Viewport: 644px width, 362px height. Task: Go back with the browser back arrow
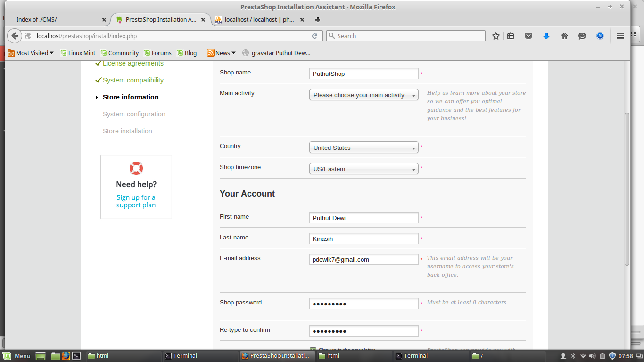[15, 36]
